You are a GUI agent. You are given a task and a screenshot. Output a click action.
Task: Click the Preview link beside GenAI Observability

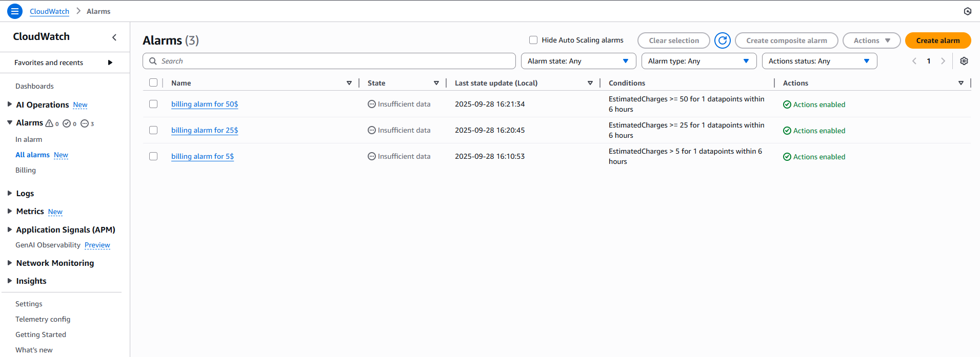coord(97,245)
